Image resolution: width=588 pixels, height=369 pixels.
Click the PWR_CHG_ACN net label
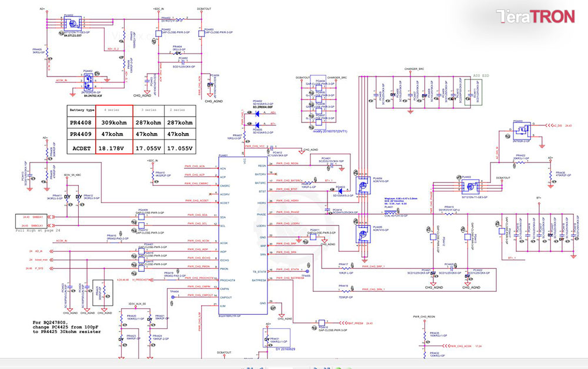[x=195, y=167]
